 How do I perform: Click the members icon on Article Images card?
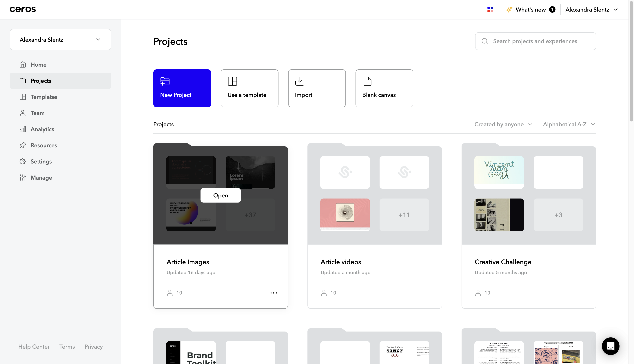tap(170, 293)
